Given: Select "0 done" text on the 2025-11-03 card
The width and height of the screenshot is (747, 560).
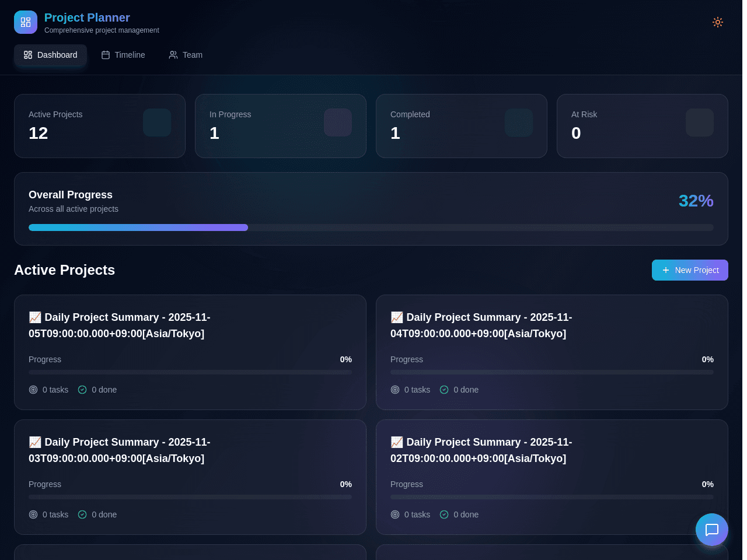Looking at the screenshot, I should (104, 514).
